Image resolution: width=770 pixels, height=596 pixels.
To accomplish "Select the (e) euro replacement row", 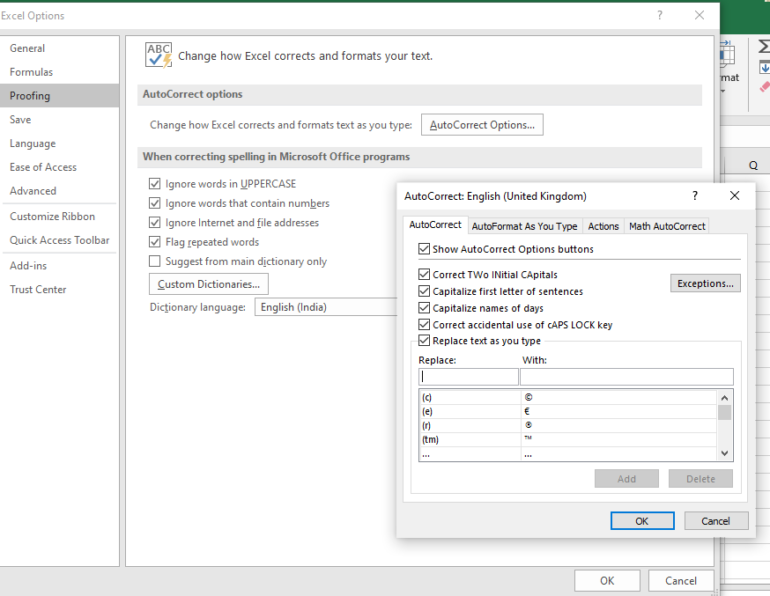I will coord(568,411).
